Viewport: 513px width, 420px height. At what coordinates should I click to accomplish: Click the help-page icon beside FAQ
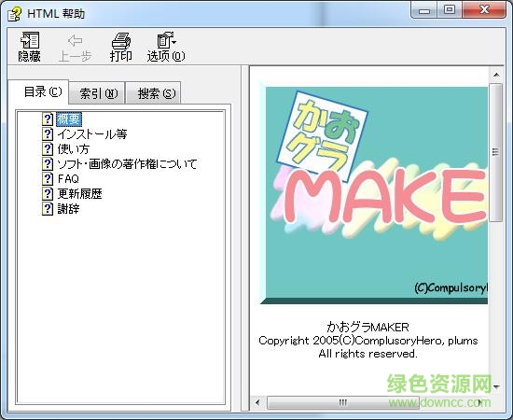coord(48,179)
